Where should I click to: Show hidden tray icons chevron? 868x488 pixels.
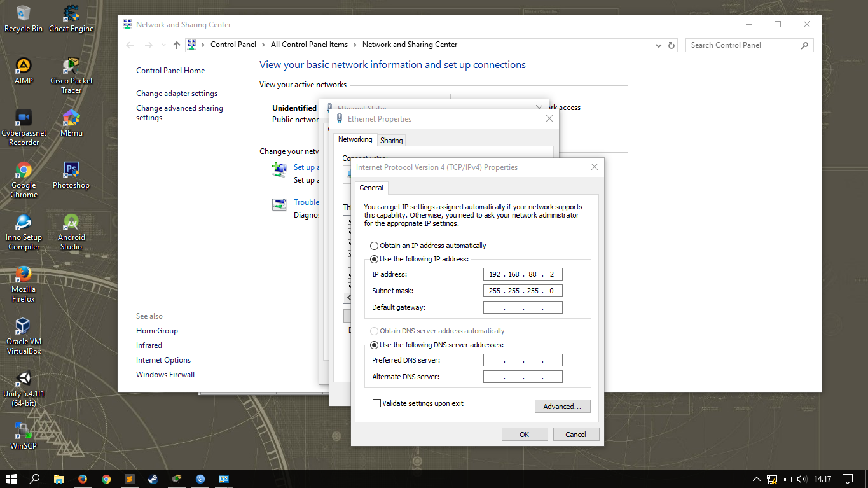pos(756,478)
